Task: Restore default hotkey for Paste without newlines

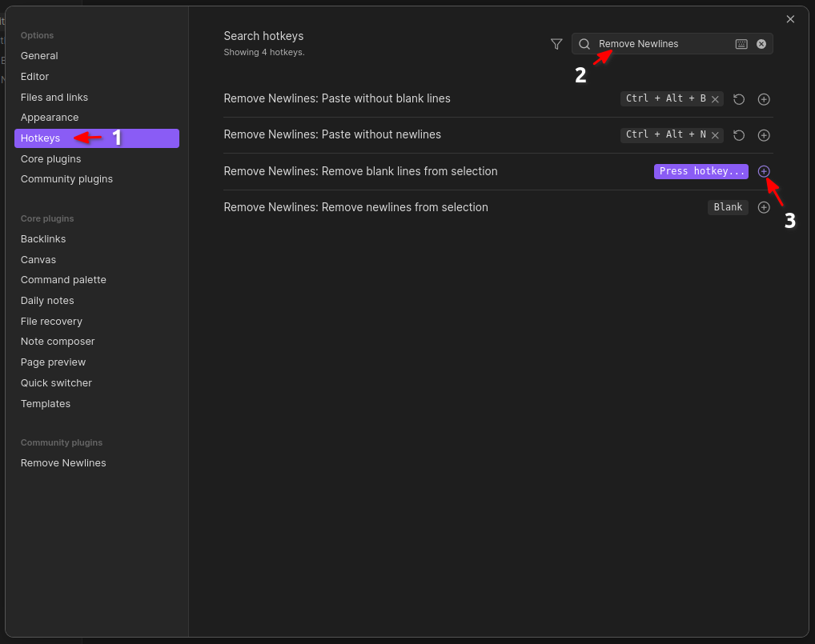Action: 738,135
